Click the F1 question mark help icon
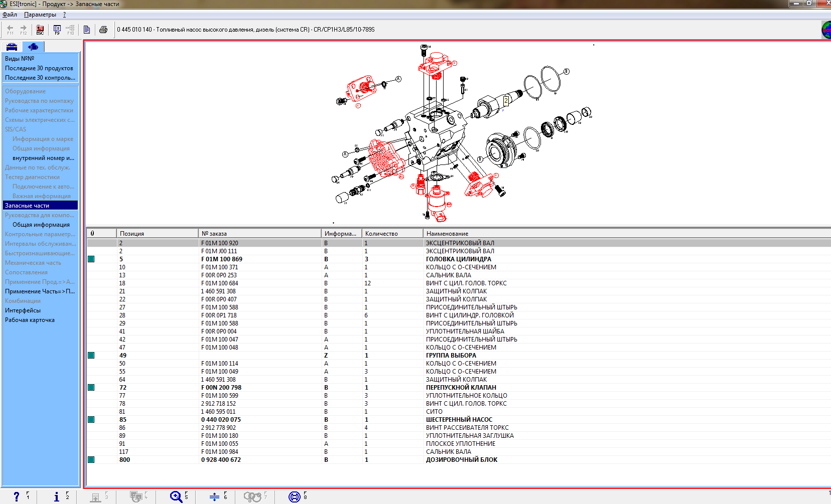This screenshot has width=831, height=504. point(17,496)
